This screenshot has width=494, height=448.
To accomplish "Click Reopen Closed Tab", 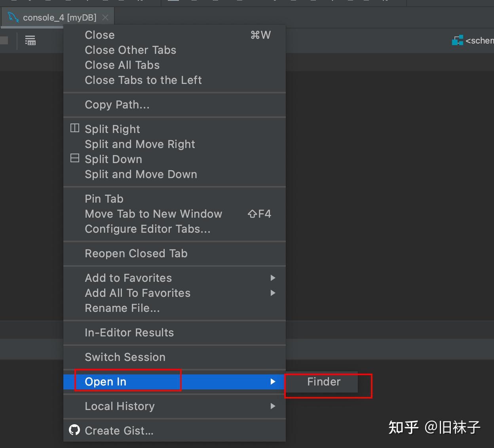I will (x=136, y=253).
